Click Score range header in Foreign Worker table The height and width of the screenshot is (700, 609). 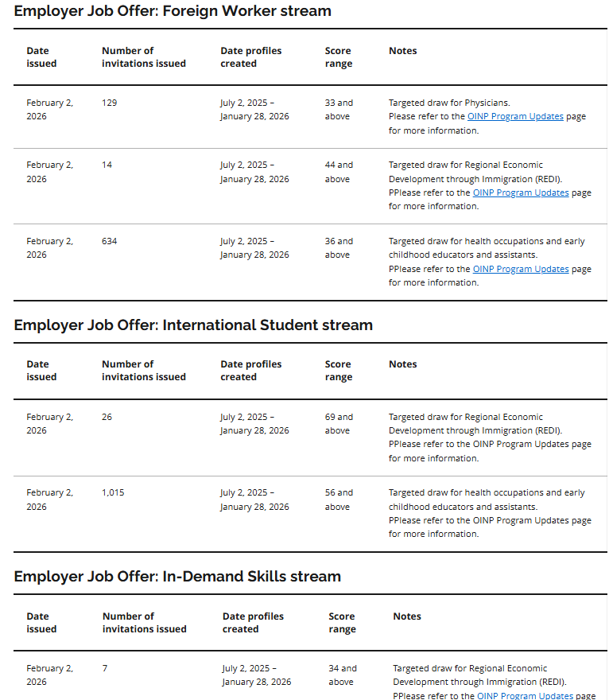click(x=339, y=57)
